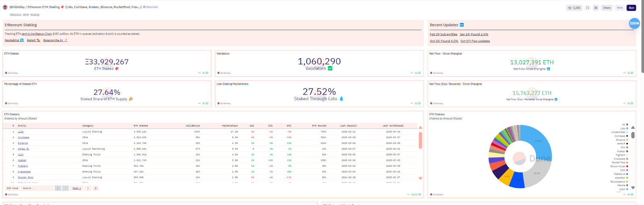
Task: Check ETH Stakers table 22min refresh badge
Action: tap(416, 195)
